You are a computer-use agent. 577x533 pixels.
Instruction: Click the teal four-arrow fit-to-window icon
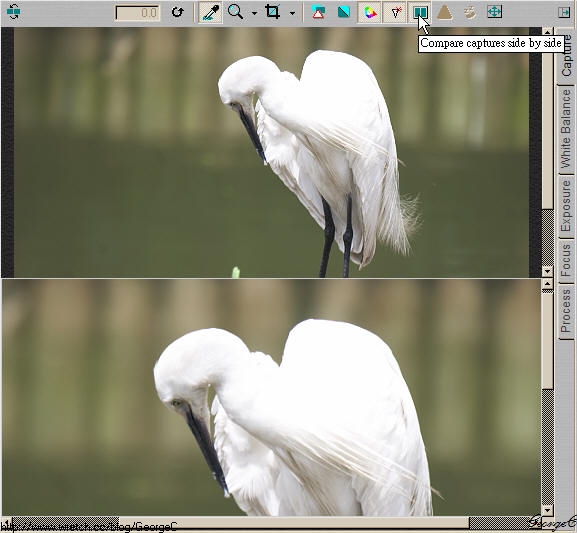tap(494, 12)
